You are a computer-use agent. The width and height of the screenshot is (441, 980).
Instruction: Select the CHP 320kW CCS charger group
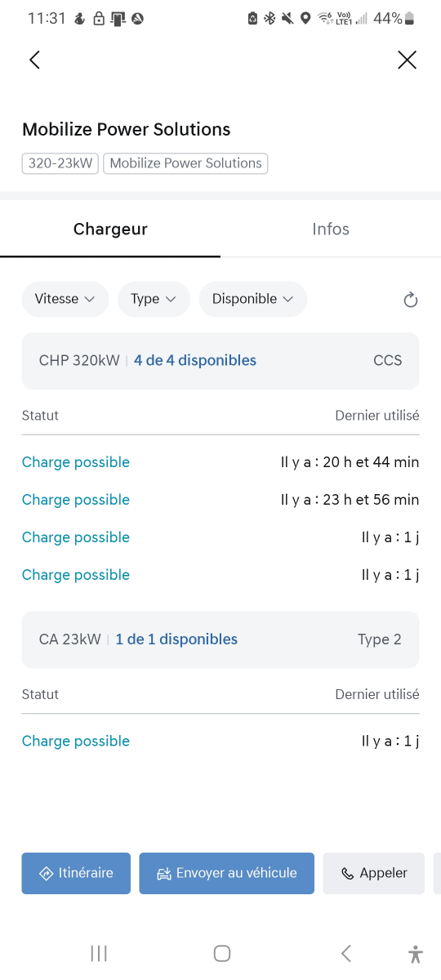pos(220,360)
